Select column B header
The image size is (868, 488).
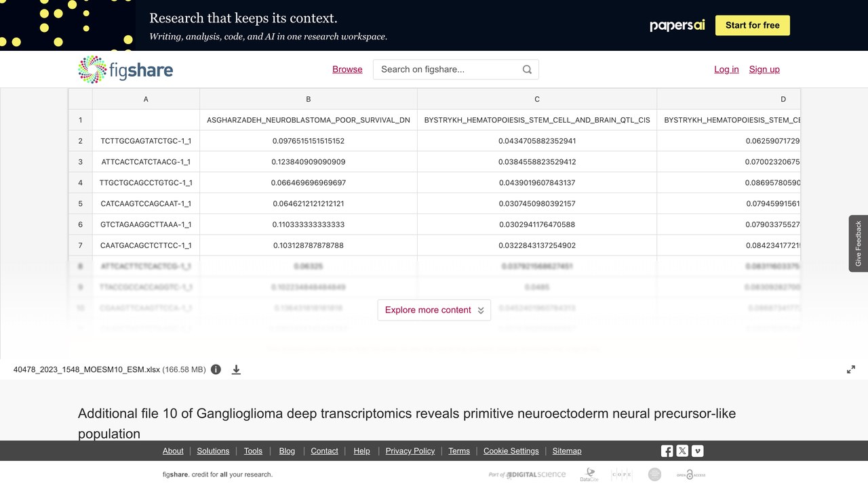[309, 99]
